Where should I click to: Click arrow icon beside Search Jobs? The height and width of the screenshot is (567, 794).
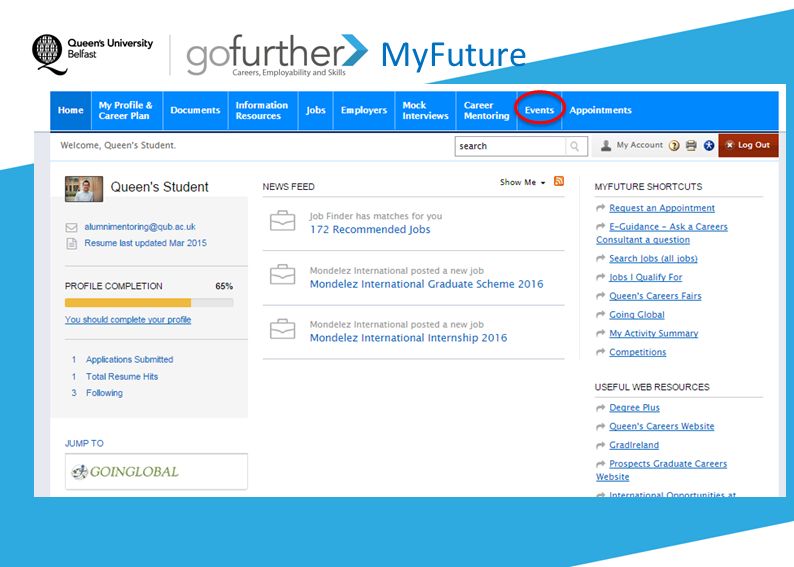point(601,258)
